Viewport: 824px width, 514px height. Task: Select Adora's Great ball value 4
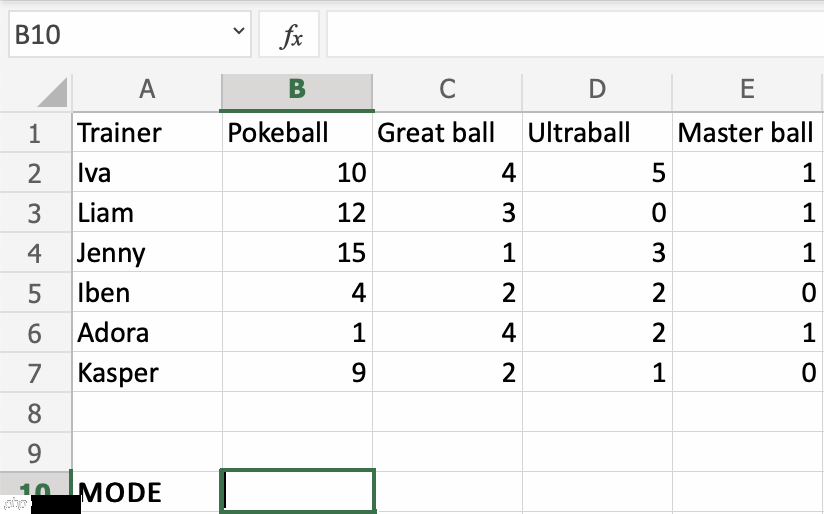pos(447,332)
